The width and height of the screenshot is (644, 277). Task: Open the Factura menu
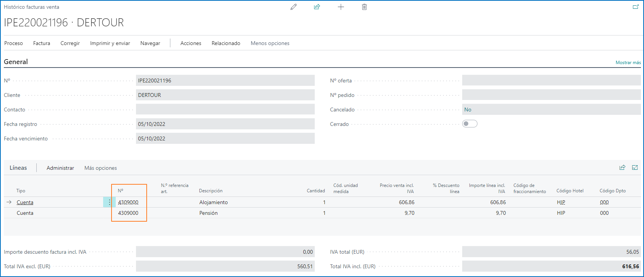[x=42, y=43]
